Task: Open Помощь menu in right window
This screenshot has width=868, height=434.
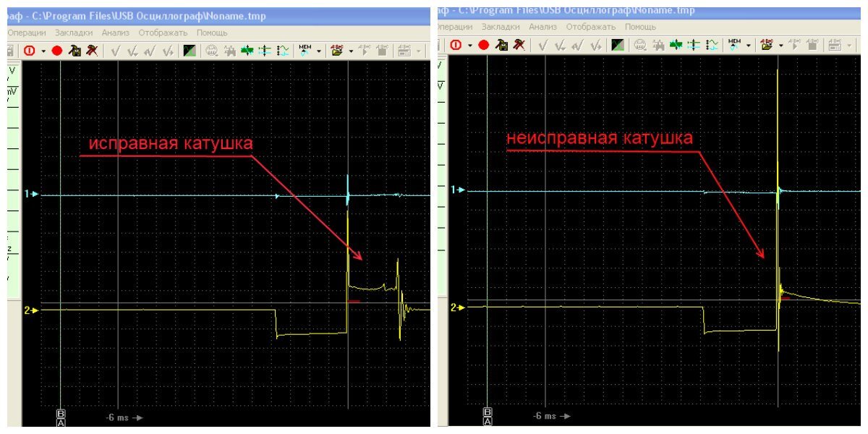Action: pos(640,27)
